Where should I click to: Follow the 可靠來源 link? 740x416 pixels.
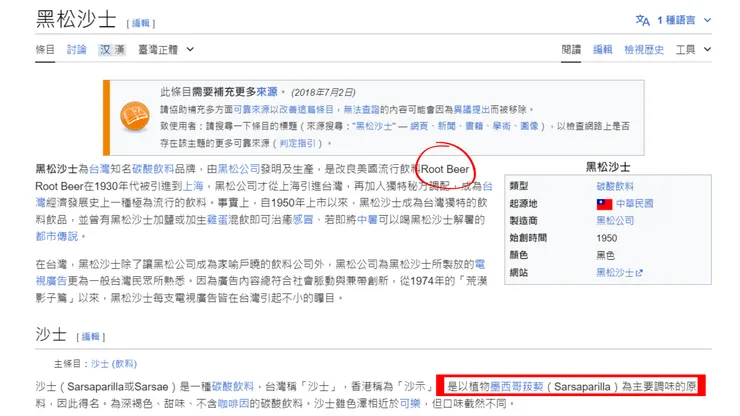coord(251,110)
